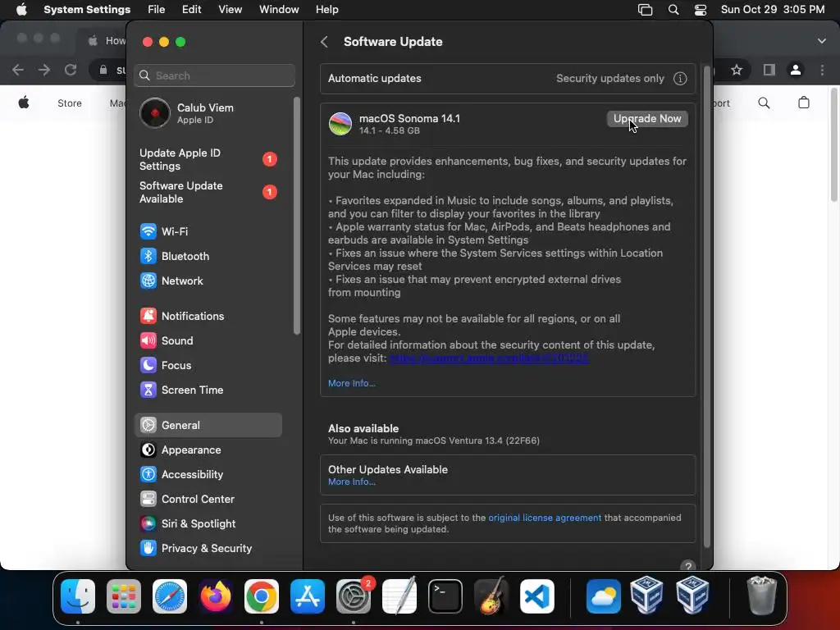This screenshot has width=840, height=630.
Task: Select Focus in the sidebar
Action: tap(208, 365)
